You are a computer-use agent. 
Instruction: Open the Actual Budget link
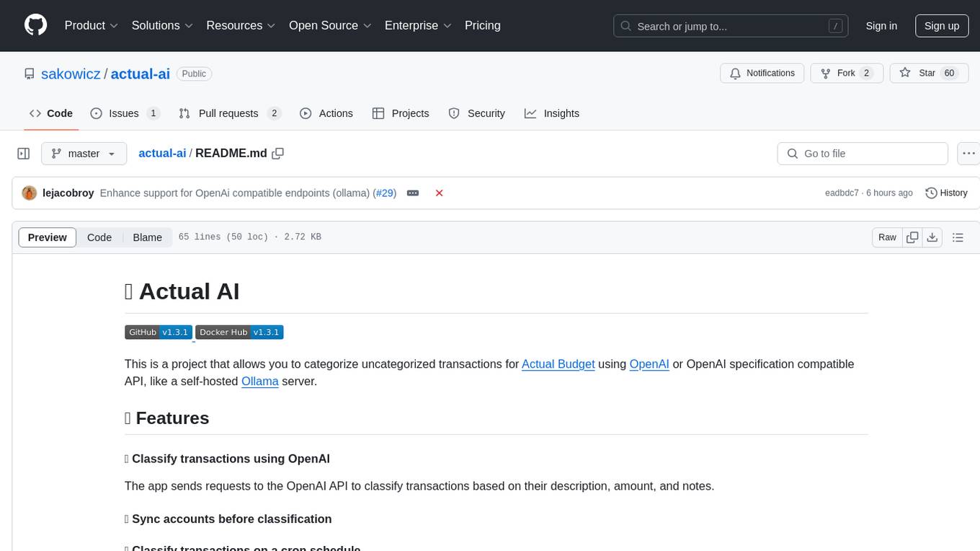(x=558, y=363)
